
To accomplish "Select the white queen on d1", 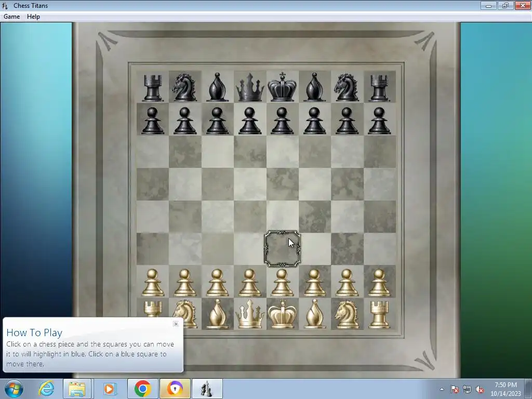I will 250,314.
